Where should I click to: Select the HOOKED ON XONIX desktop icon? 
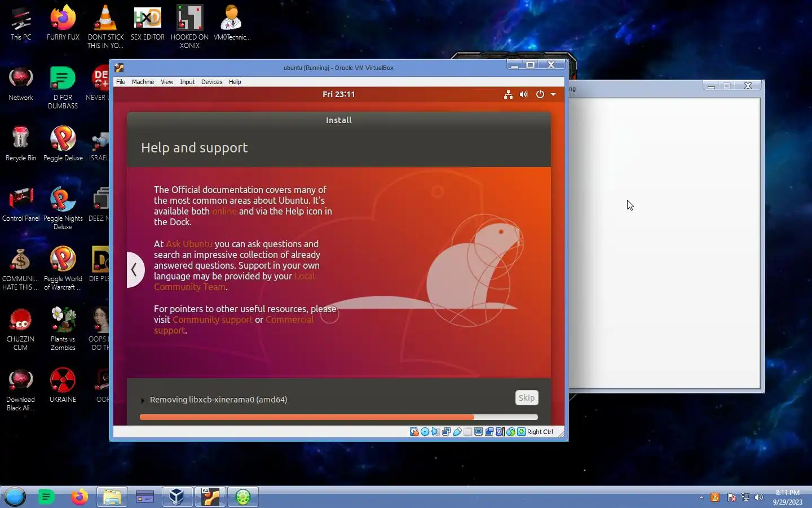pos(189,27)
